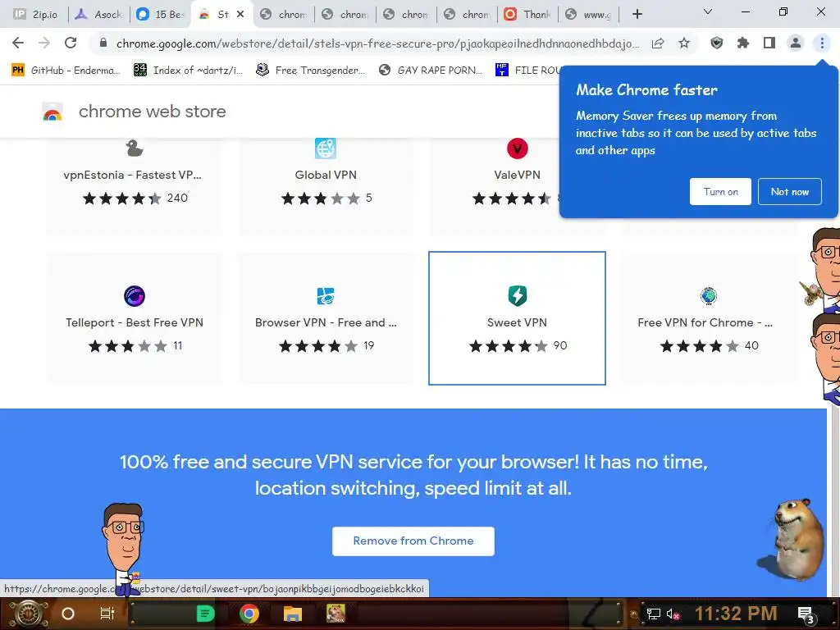Go back to the previous page
Viewport: 840px width, 630px height.
[x=18, y=43]
